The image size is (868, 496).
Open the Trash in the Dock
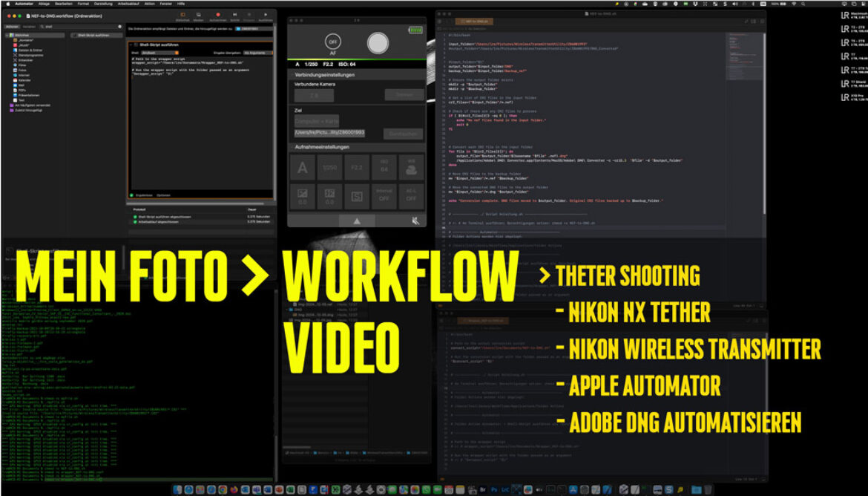(708, 489)
